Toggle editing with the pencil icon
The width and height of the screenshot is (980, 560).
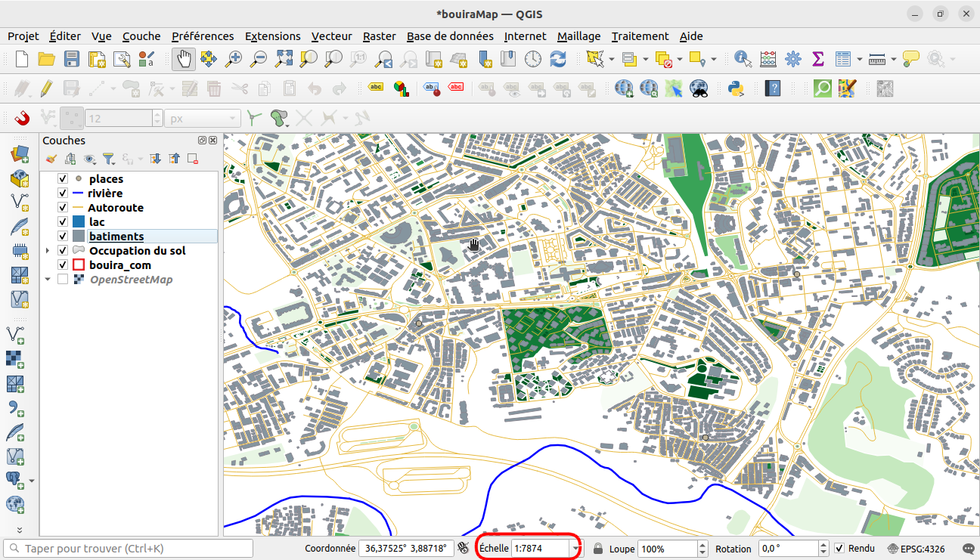point(46,88)
